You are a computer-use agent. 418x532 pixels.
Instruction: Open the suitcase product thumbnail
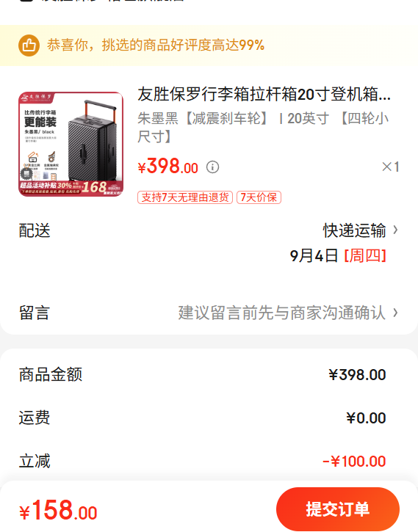71,144
